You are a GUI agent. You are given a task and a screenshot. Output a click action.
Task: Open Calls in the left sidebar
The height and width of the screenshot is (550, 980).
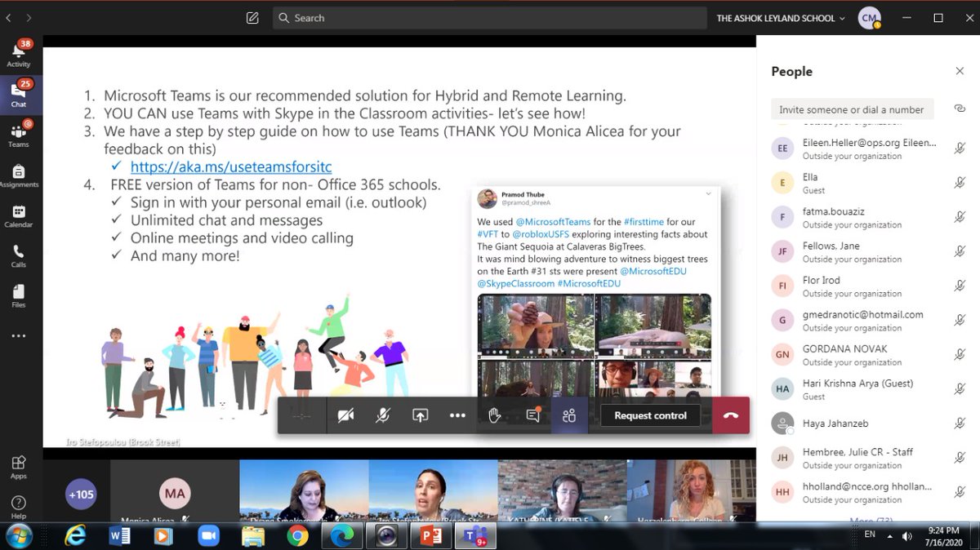click(x=19, y=255)
